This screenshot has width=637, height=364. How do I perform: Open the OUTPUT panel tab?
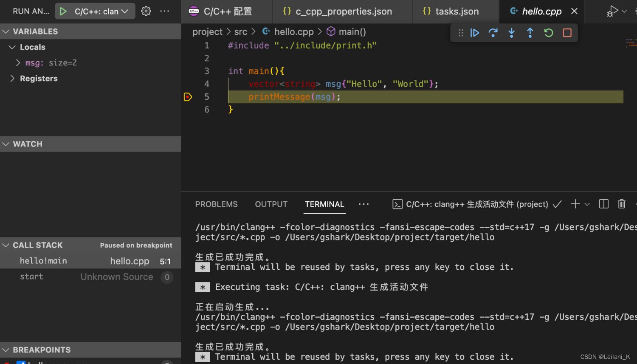[x=271, y=204]
